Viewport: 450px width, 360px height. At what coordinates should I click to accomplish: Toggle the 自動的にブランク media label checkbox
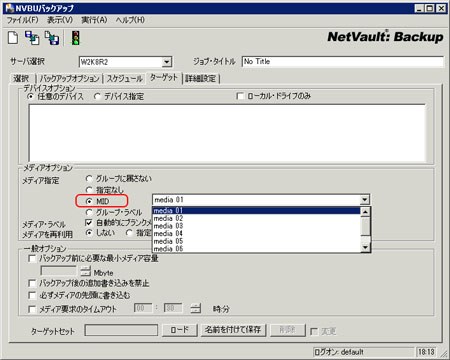tap(89, 222)
